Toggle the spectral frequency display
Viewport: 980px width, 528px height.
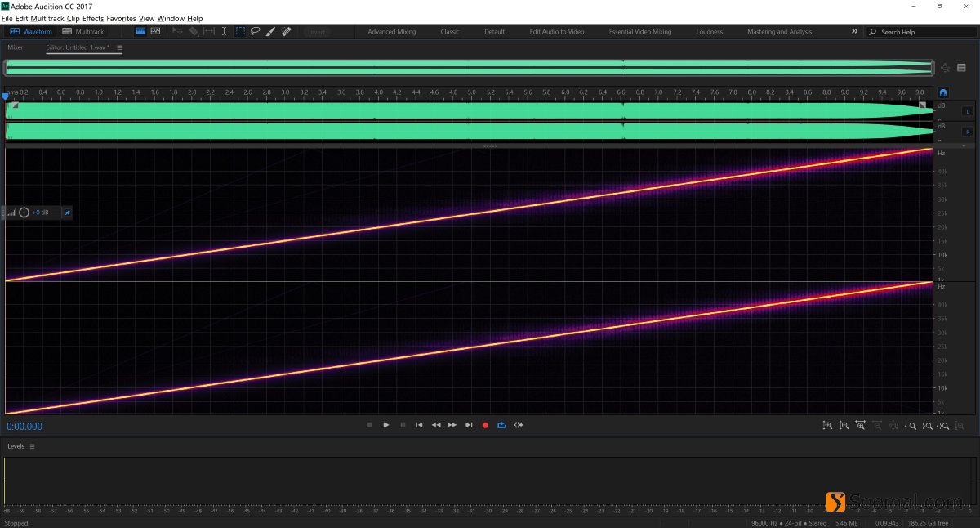click(140, 31)
